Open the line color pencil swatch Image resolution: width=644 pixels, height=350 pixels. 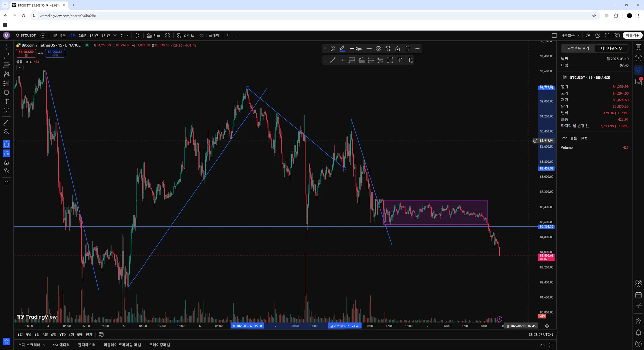342,49
